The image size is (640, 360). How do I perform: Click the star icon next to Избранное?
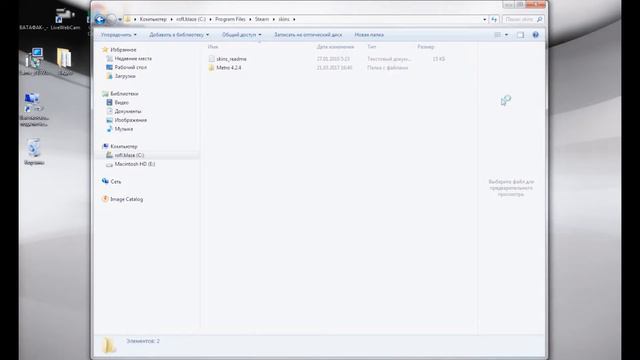point(105,49)
